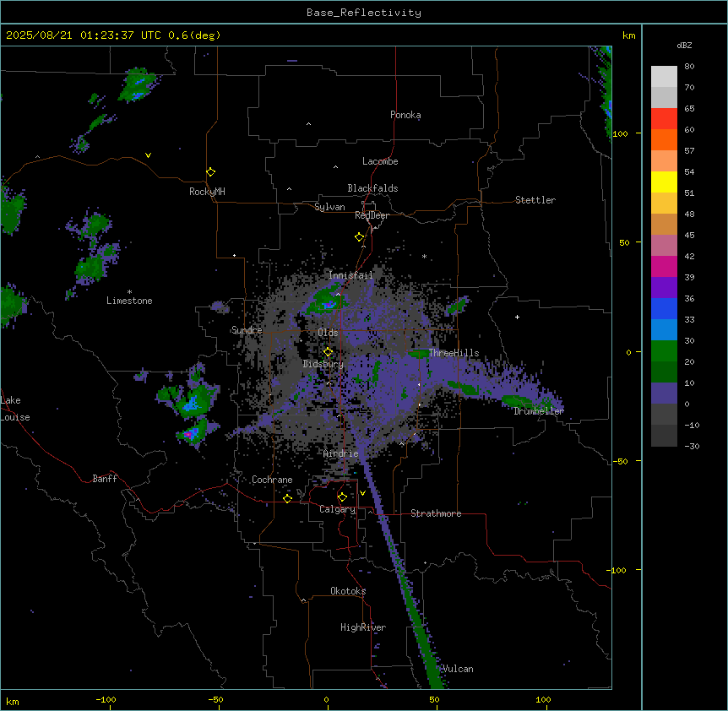Click the Airdrie city label
The width and height of the screenshot is (728, 711).
(340, 453)
